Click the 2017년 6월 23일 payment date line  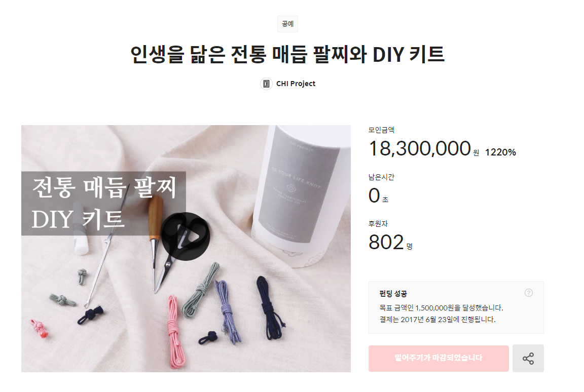(437, 320)
